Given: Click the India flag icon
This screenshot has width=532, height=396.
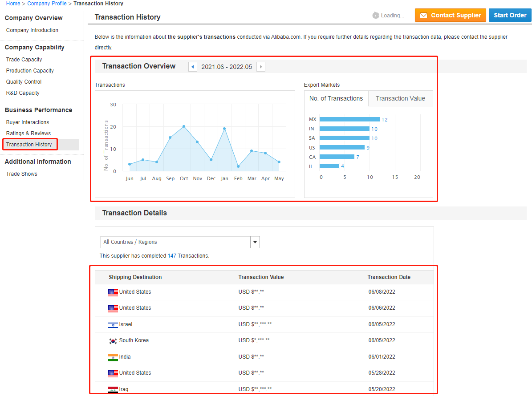Looking at the screenshot, I should click(113, 357).
